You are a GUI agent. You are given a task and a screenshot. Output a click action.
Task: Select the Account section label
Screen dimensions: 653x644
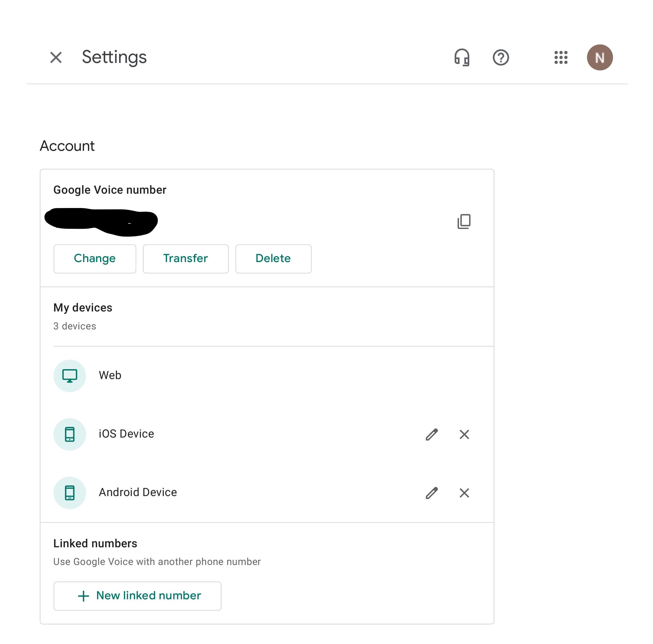(67, 146)
